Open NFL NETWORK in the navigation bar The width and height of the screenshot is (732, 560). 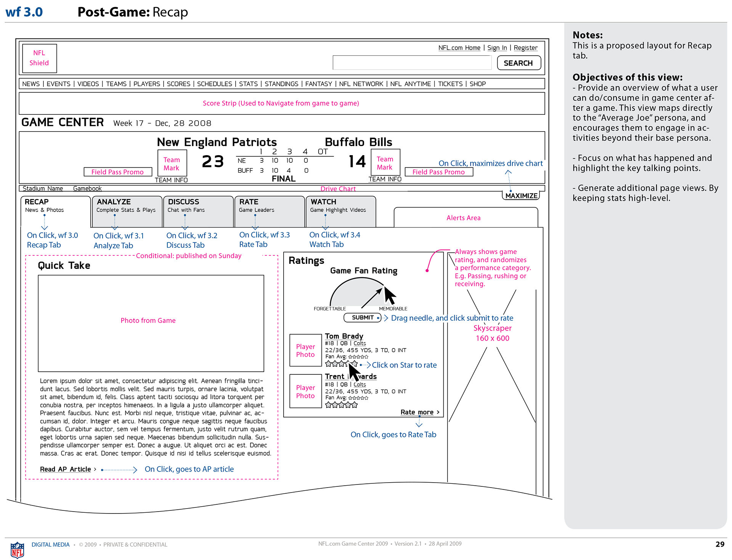361,84
